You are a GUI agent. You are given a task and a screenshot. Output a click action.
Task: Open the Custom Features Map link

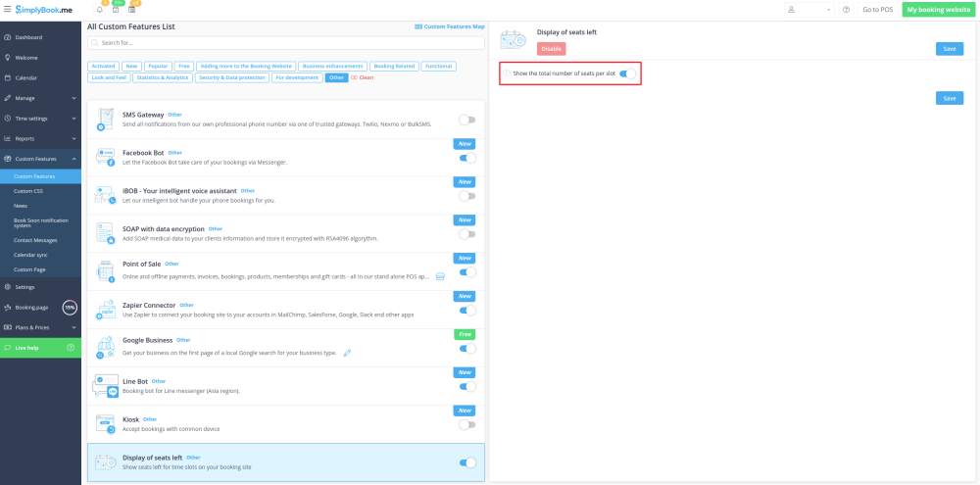(450, 26)
